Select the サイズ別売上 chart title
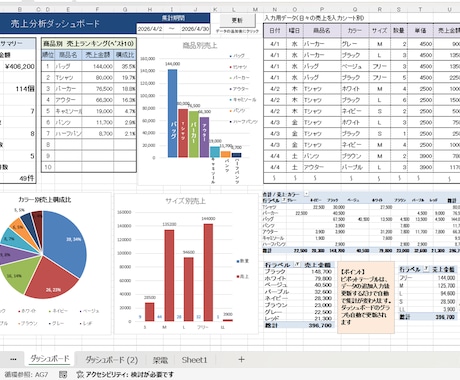The image size is (460, 380). 185,201
